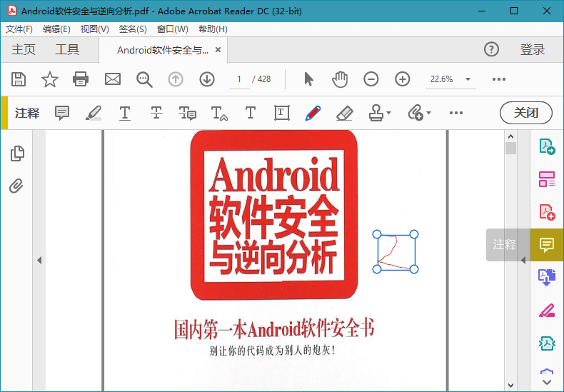Viewport: 564px width, 392px height.
Task: Open the 视图(V) menu
Action: [x=95, y=29]
